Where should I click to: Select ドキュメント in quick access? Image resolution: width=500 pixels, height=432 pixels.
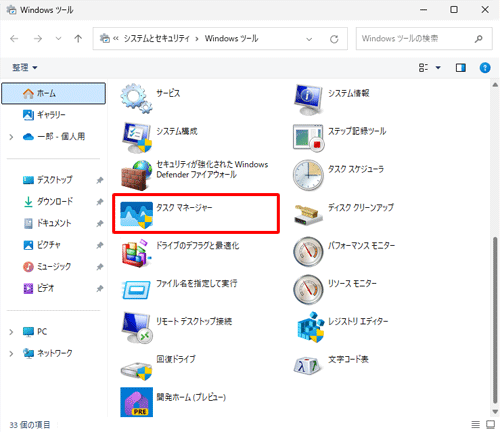[x=54, y=223]
